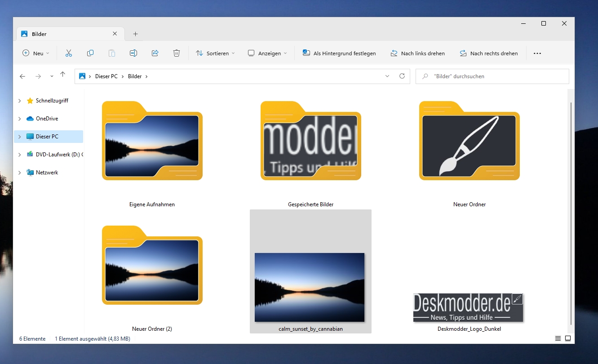
Task: Open the Neu dropdown button
Action: (36, 53)
